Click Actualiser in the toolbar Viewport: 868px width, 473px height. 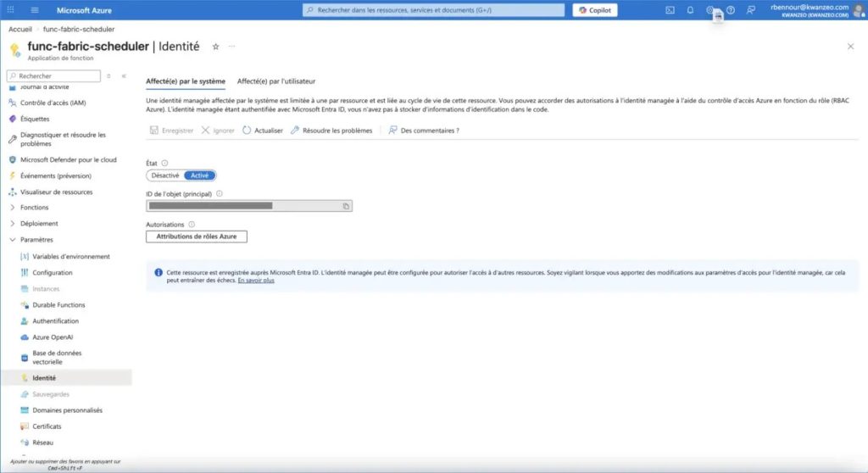(x=263, y=131)
